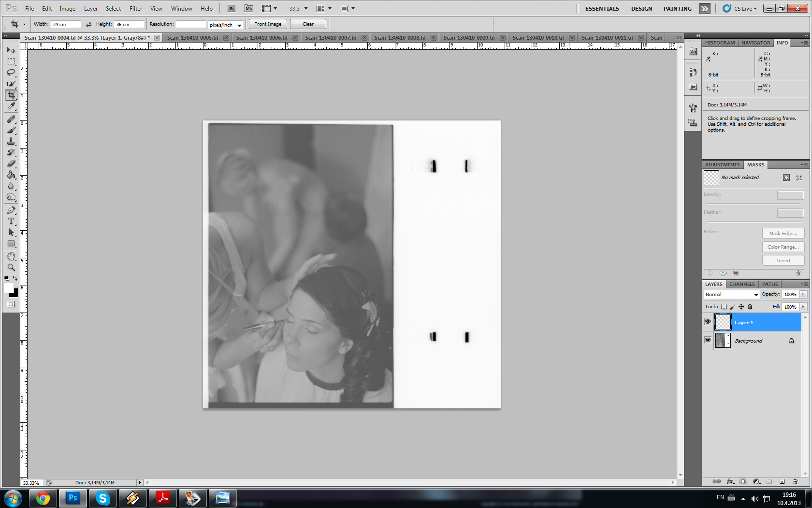Click the crop Width input field
This screenshot has height=508, width=812.
66,24
